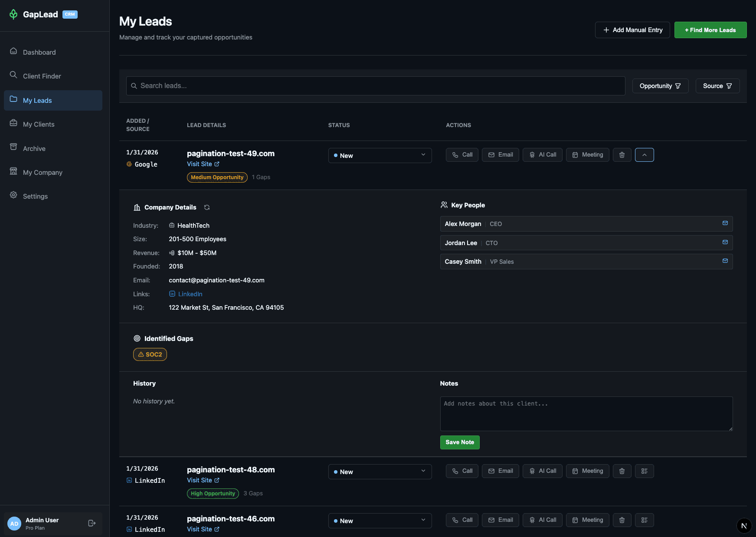Image resolution: width=756 pixels, height=537 pixels.
Task: Open the Source filter
Action: click(x=717, y=86)
